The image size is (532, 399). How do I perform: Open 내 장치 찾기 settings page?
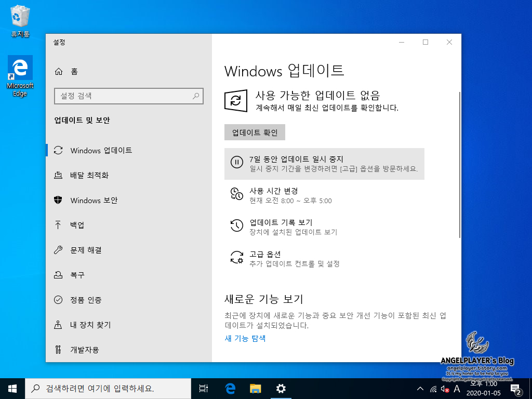[129, 325]
